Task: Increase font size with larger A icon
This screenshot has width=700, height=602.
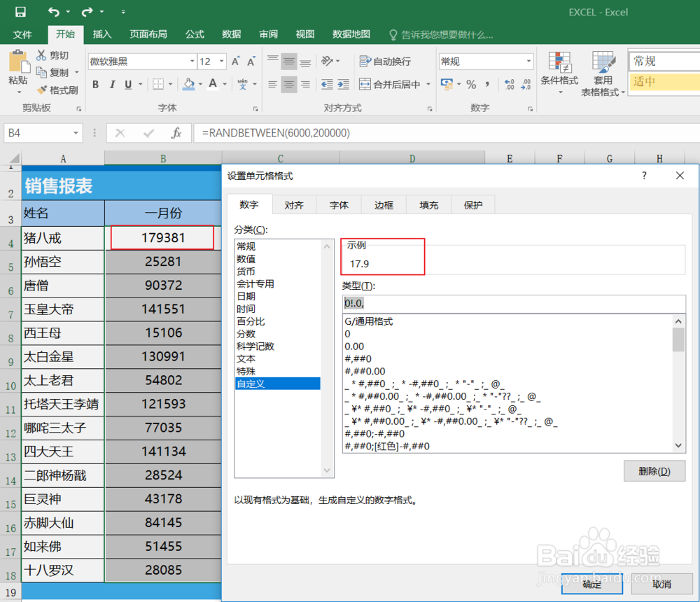Action: 236,61
